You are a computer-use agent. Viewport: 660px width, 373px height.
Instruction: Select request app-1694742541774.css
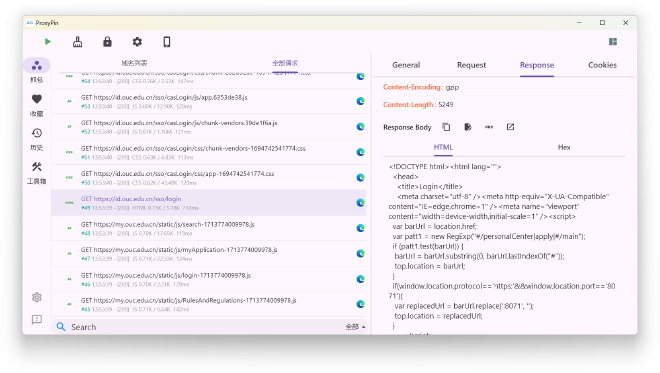(x=209, y=177)
